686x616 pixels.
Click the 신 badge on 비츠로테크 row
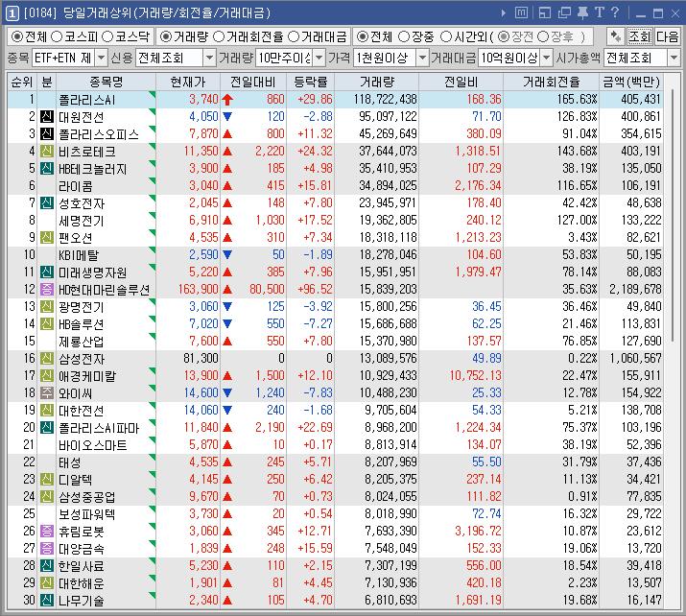click(47, 152)
